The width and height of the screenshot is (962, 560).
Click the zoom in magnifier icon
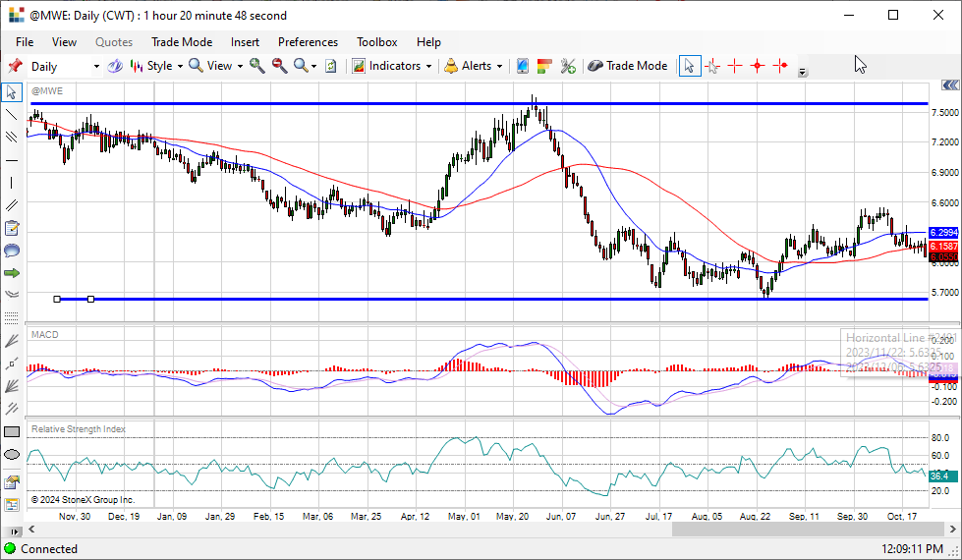point(257,66)
